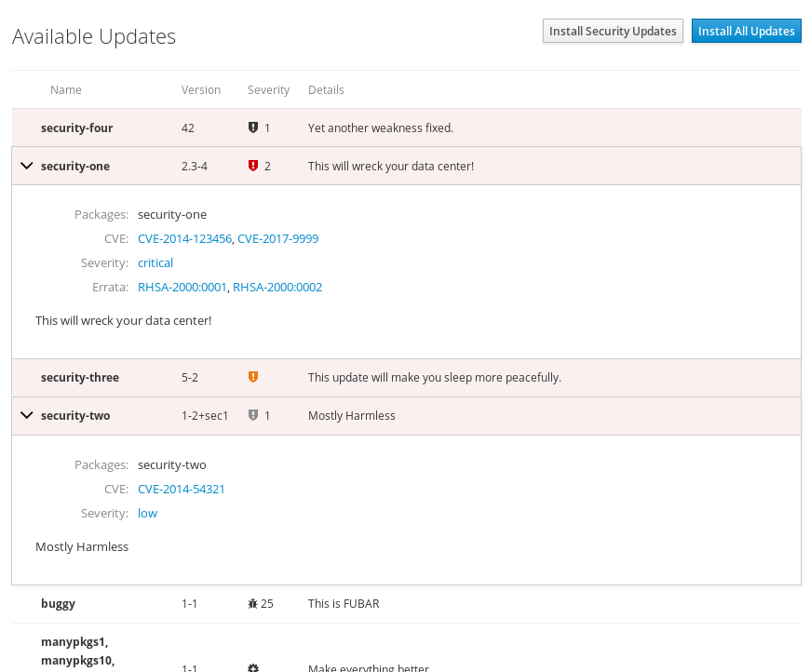
Task: Click version 42 of security-four
Action: (187, 128)
